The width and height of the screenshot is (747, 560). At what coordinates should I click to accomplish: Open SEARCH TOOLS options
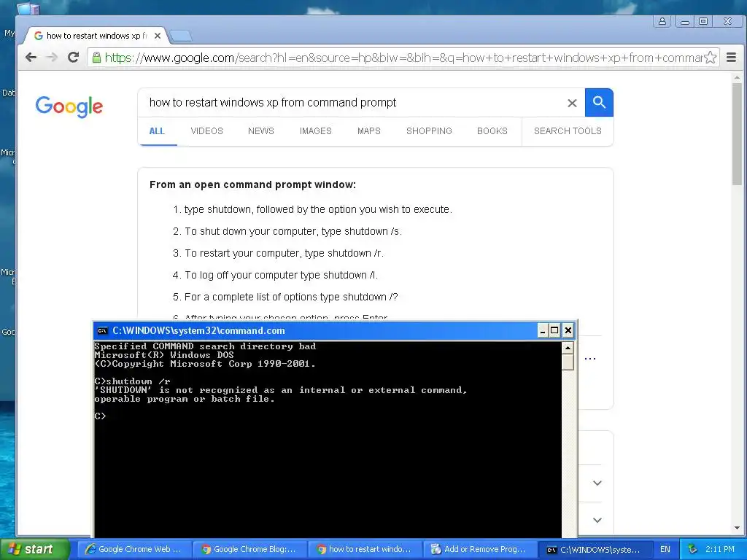[568, 131]
